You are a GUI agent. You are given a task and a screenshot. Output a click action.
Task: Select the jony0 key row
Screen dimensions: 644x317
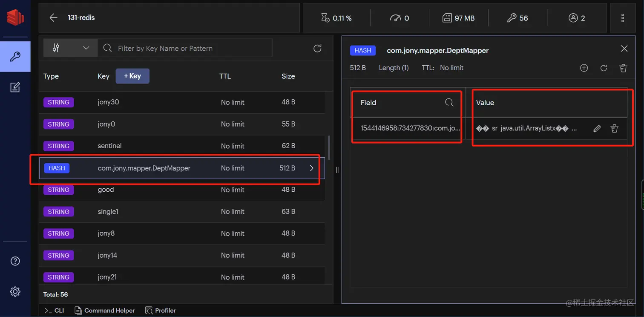(182, 124)
